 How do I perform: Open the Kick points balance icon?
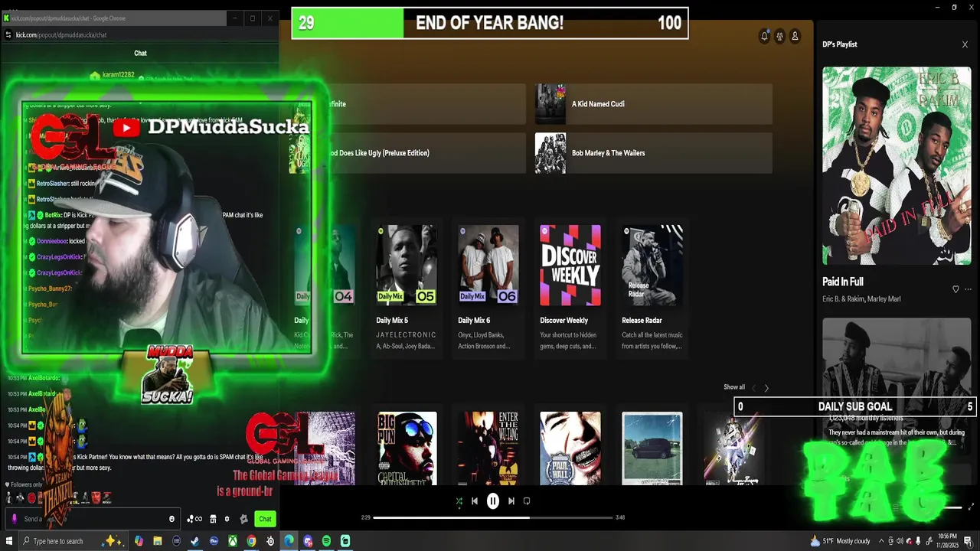(x=194, y=519)
